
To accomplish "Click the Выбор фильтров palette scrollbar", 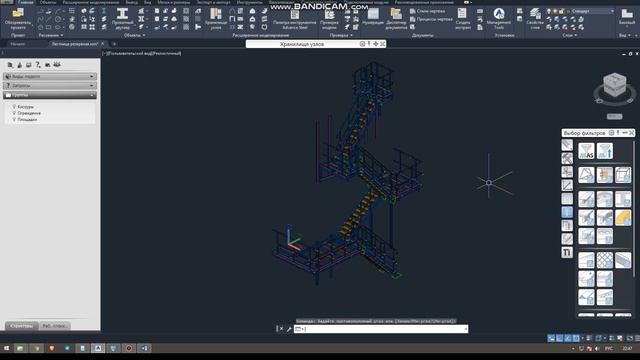I will (x=634, y=208).
